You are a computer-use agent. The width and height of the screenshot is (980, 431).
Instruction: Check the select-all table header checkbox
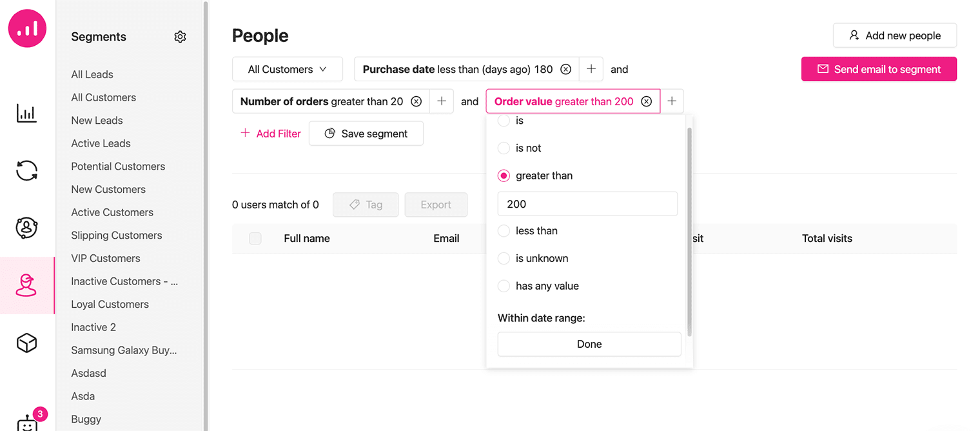pyautogui.click(x=255, y=238)
